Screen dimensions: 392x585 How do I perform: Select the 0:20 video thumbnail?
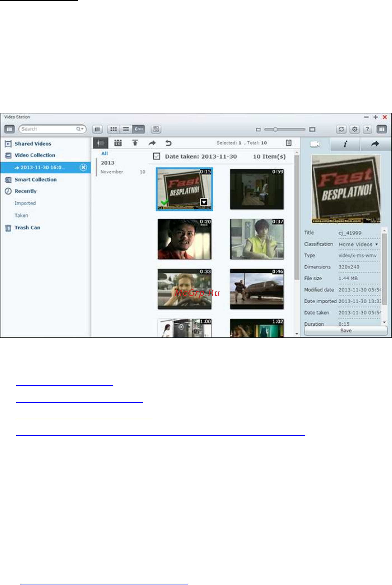coord(184,239)
